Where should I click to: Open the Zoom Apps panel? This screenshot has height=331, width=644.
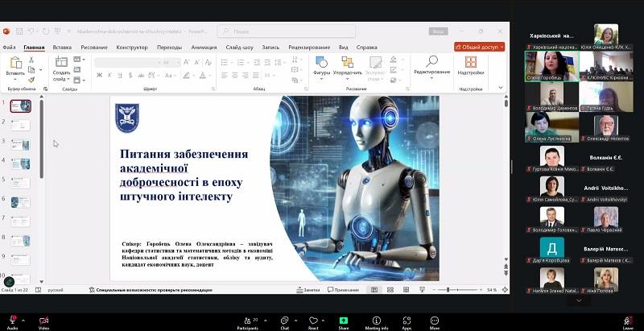point(407,320)
